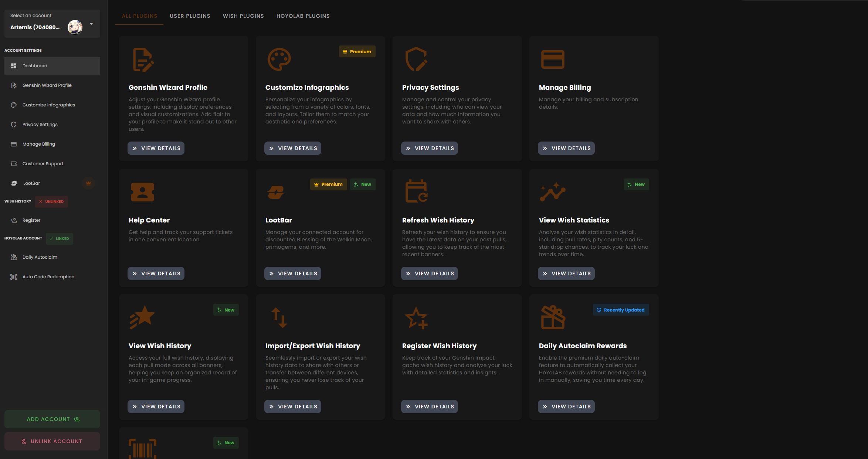
Task: Switch to the HoYoLAB Plugins tab
Action: click(303, 16)
